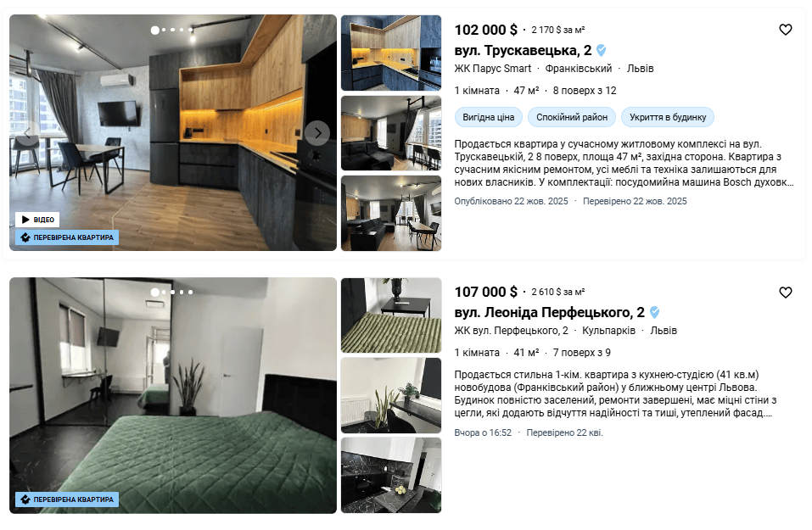Open sofa thumbnail of first apartment
This screenshot has width=812, height=530.
[x=391, y=133]
